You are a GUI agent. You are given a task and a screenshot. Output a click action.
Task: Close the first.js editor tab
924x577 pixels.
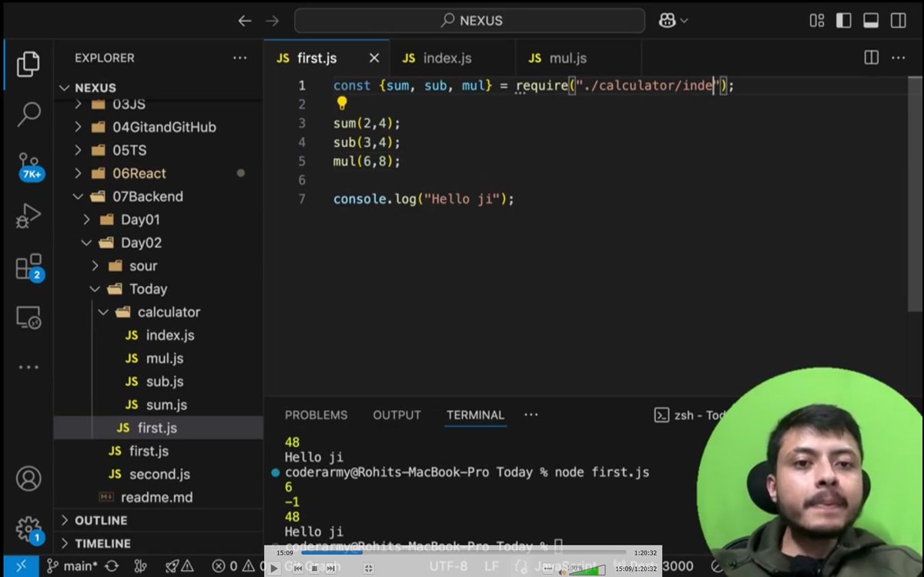pos(374,58)
